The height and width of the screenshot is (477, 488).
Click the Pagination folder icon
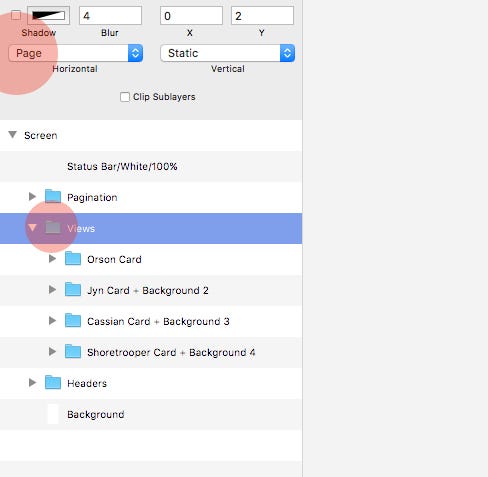[x=53, y=196]
